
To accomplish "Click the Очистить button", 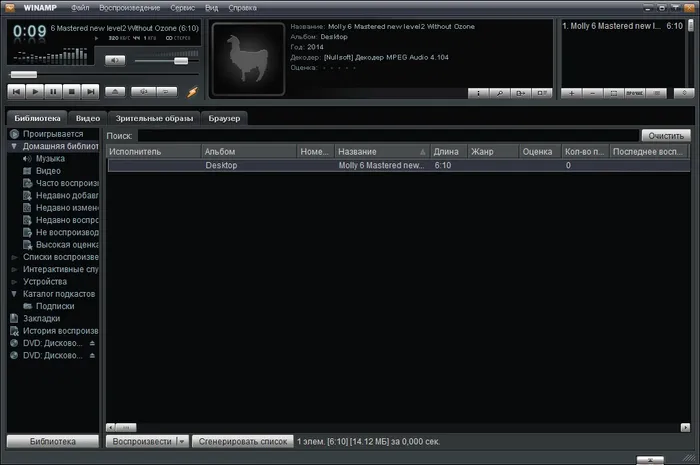I will coord(666,136).
